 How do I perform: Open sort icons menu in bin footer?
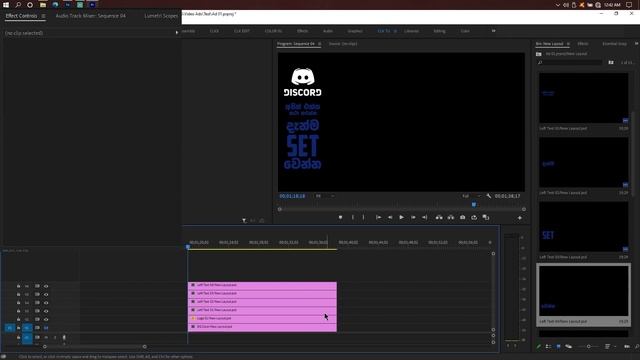pyautogui.click(x=609, y=347)
